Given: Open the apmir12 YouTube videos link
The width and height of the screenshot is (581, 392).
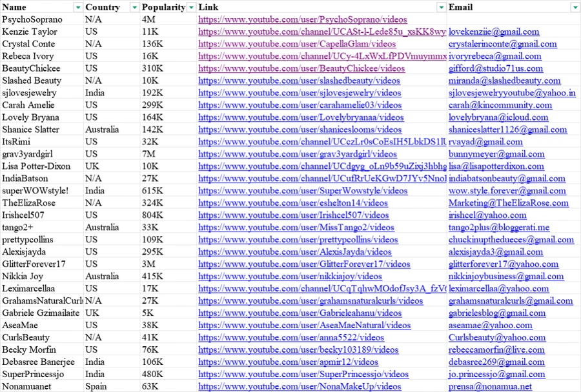Looking at the screenshot, I should (288, 362).
